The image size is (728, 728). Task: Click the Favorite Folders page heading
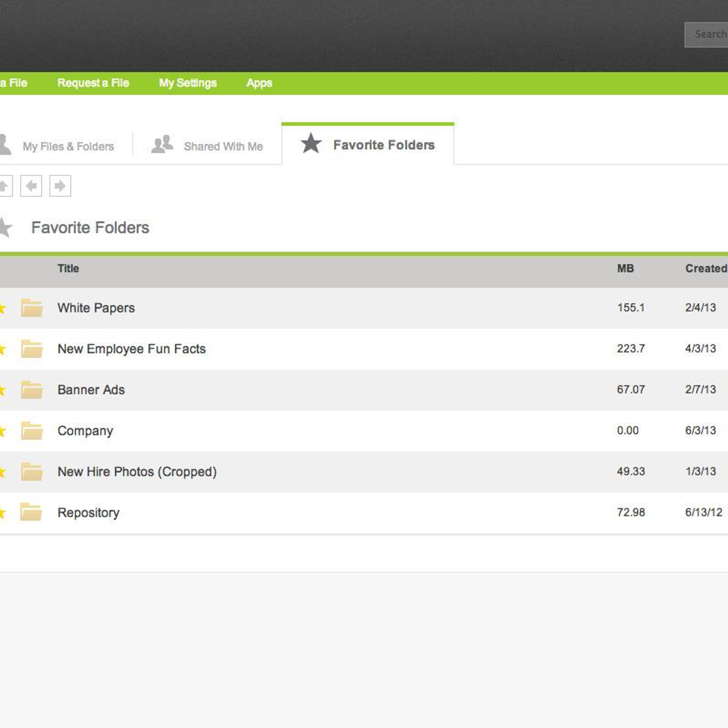click(90, 227)
